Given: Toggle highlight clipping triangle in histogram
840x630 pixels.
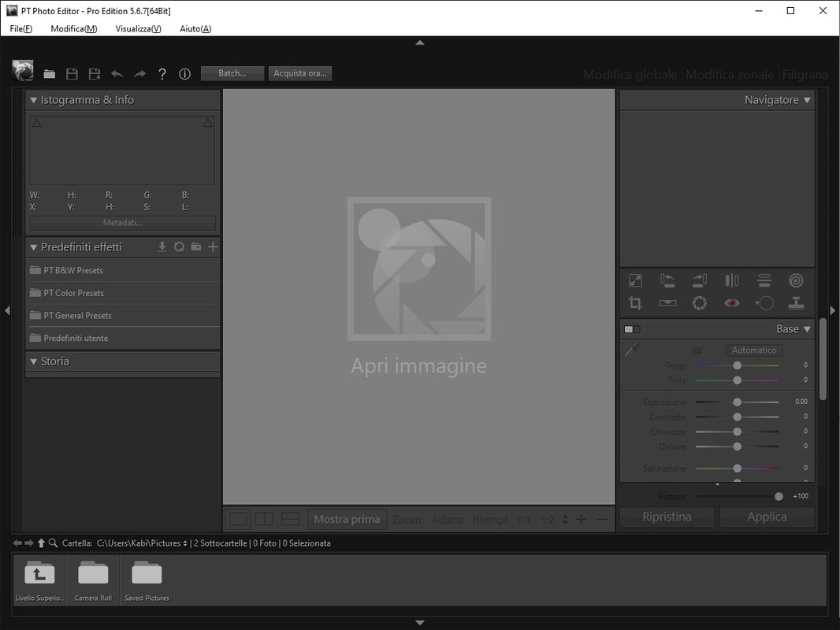Looking at the screenshot, I should [208, 123].
